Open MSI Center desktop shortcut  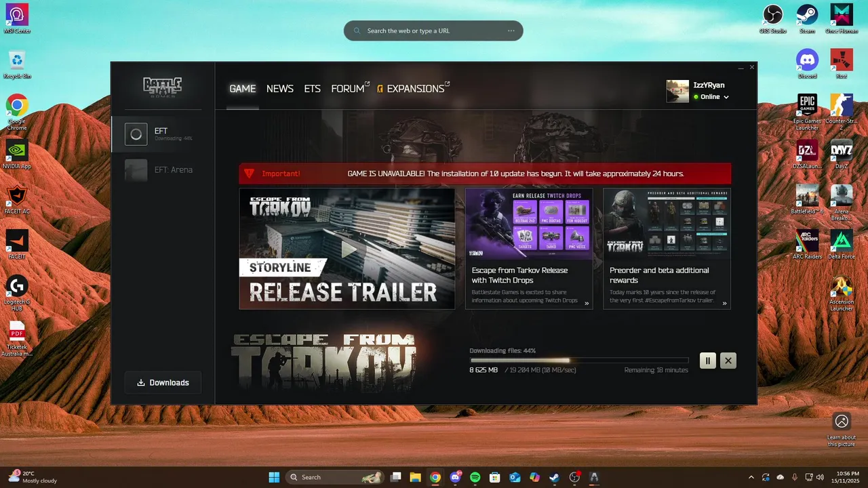coord(17,19)
